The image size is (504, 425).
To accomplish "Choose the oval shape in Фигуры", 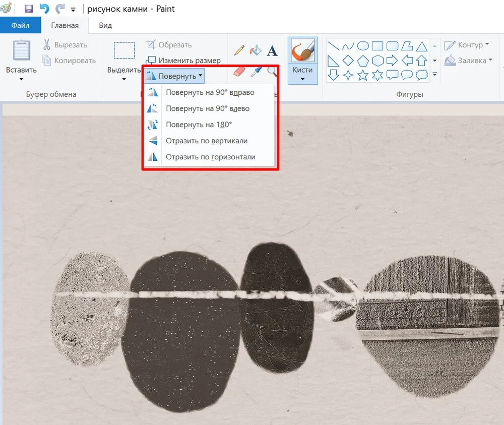I will [x=362, y=46].
